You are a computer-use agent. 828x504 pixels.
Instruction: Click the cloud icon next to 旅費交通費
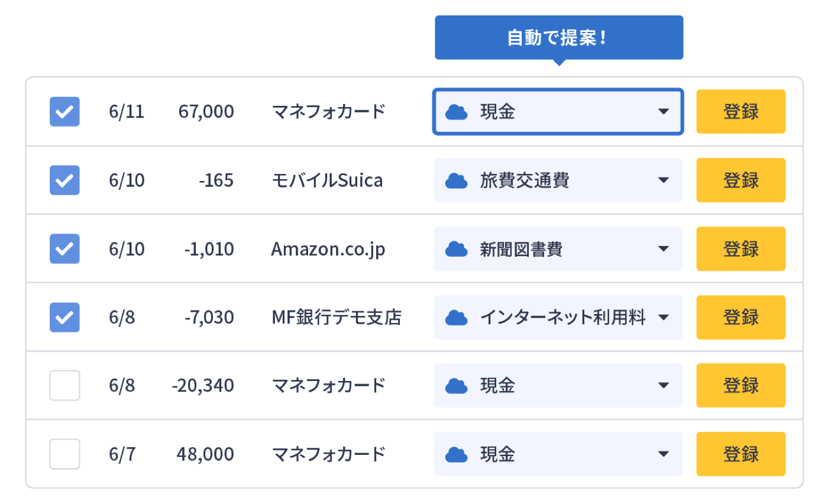(455, 180)
